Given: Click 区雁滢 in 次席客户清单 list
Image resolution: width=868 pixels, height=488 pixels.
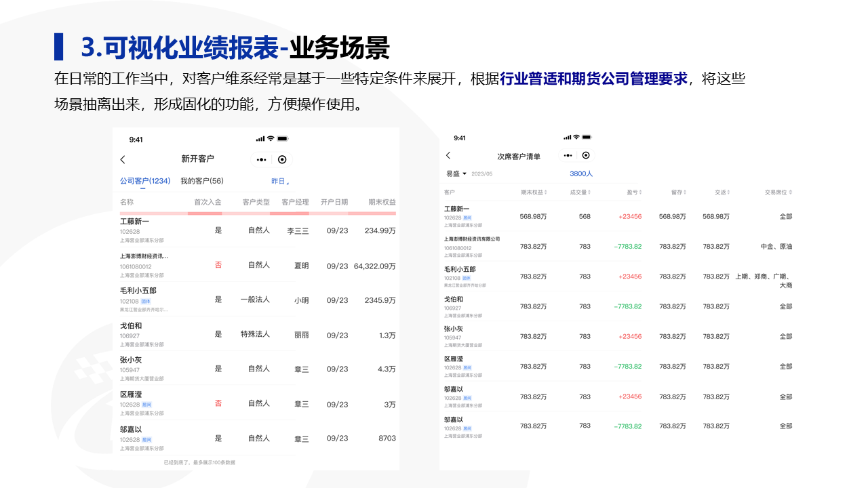Looking at the screenshot, I should (454, 359).
